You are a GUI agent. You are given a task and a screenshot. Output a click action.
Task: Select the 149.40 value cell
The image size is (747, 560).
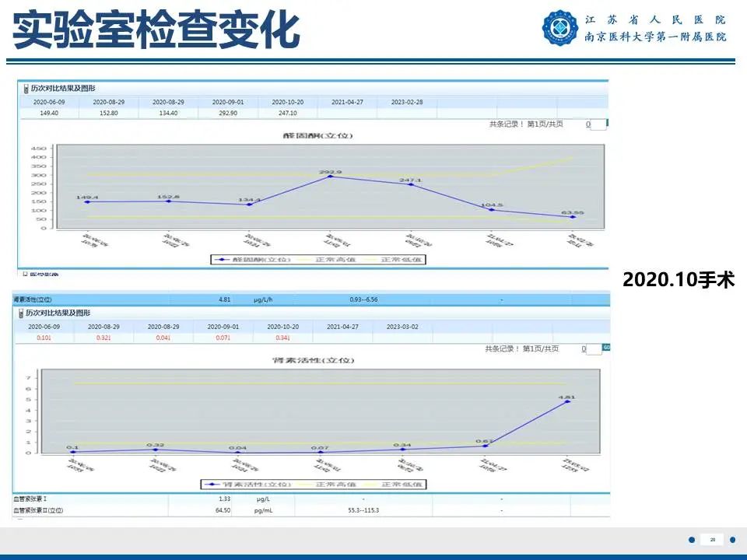click(49, 114)
